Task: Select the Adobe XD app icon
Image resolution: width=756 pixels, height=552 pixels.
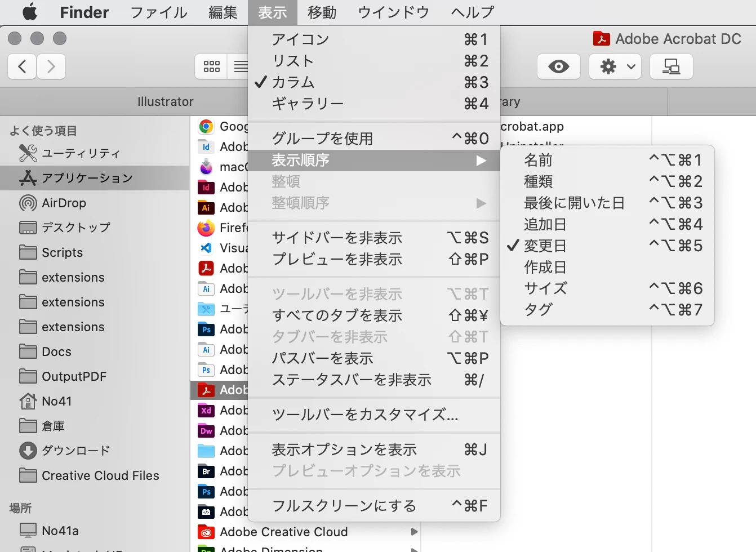Action: 206,410
